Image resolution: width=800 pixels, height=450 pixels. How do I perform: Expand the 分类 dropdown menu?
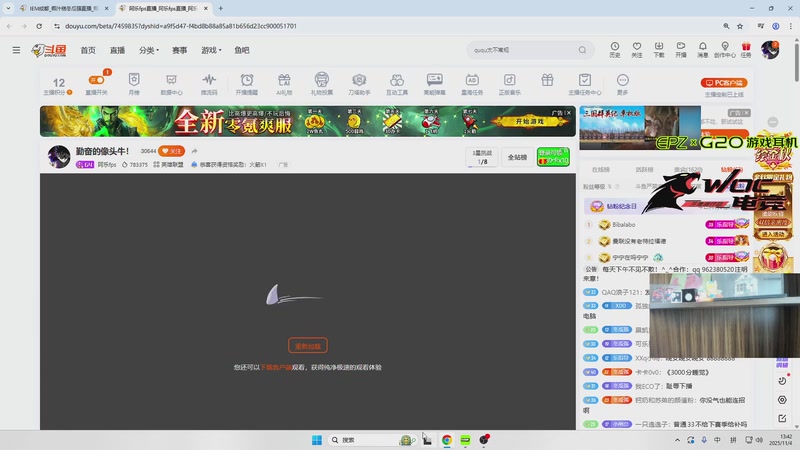[x=149, y=50]
